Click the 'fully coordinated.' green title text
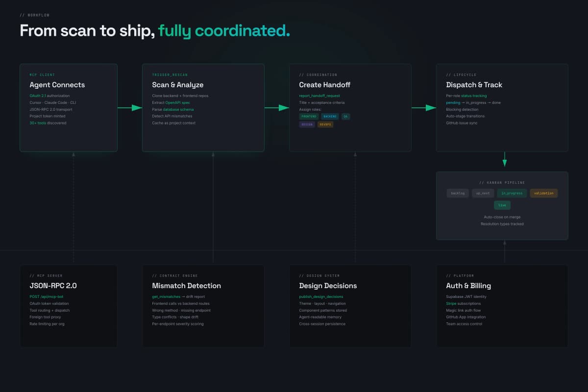 click(x=224, y=30)
